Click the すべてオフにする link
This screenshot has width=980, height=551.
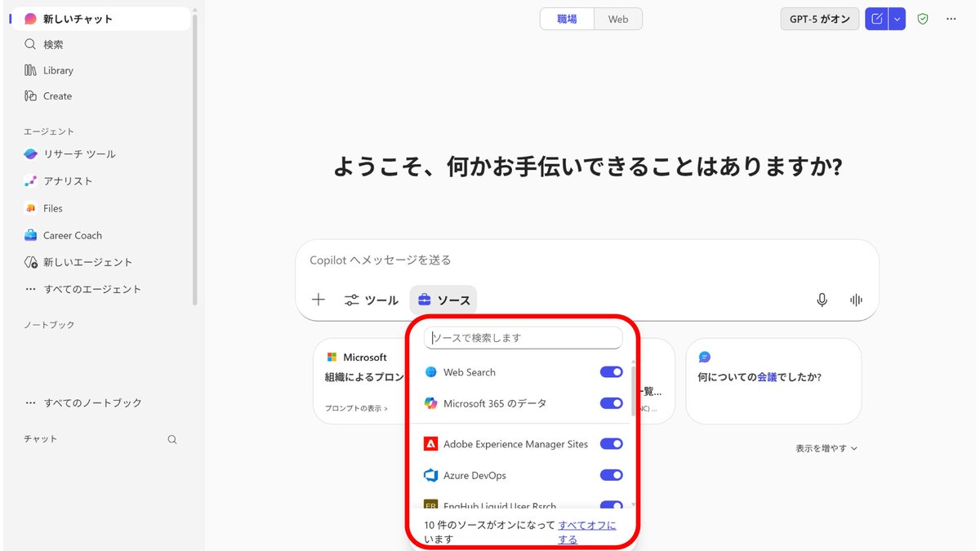click(x=587, y=532)
